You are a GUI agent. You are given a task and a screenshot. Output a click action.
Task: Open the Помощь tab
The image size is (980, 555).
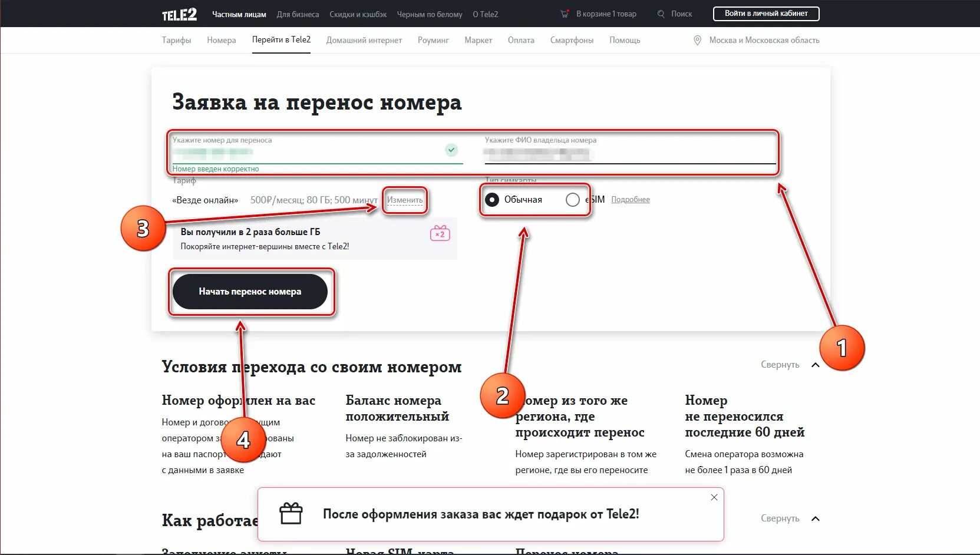[x=625, y=40]
